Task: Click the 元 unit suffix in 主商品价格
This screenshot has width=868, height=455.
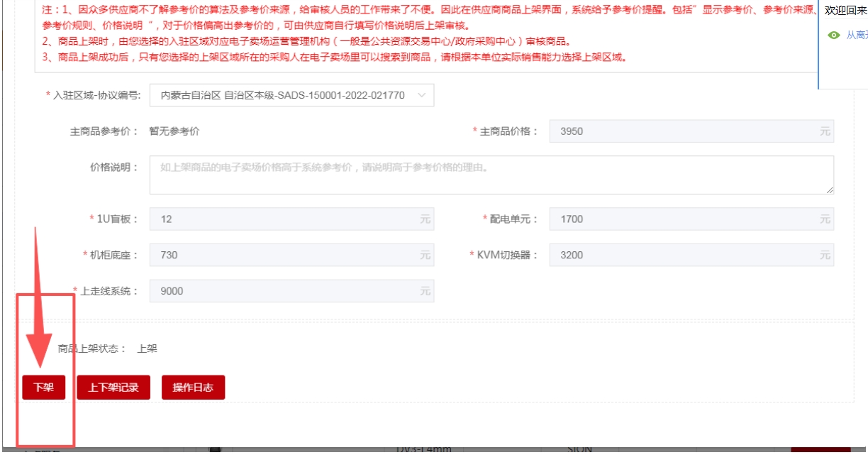Action: click(x=824, y=131)
